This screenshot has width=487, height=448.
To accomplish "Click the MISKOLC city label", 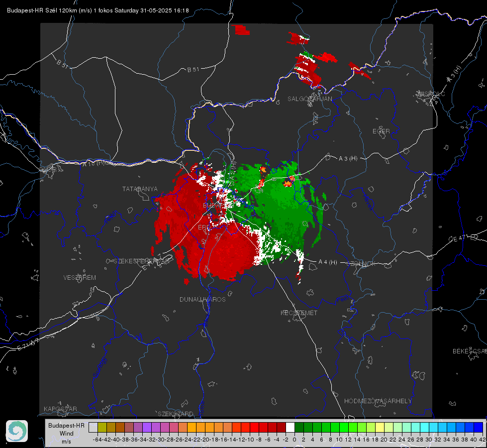I will point(431,94).
